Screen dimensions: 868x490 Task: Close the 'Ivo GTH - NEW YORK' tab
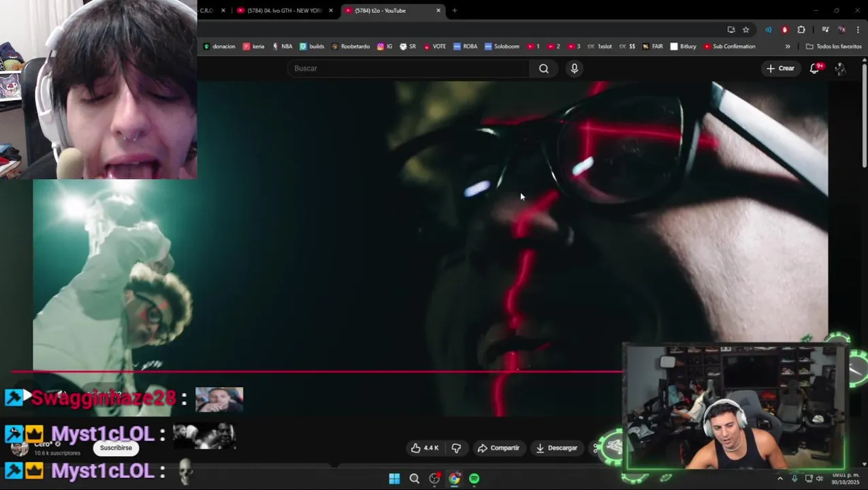331,10
